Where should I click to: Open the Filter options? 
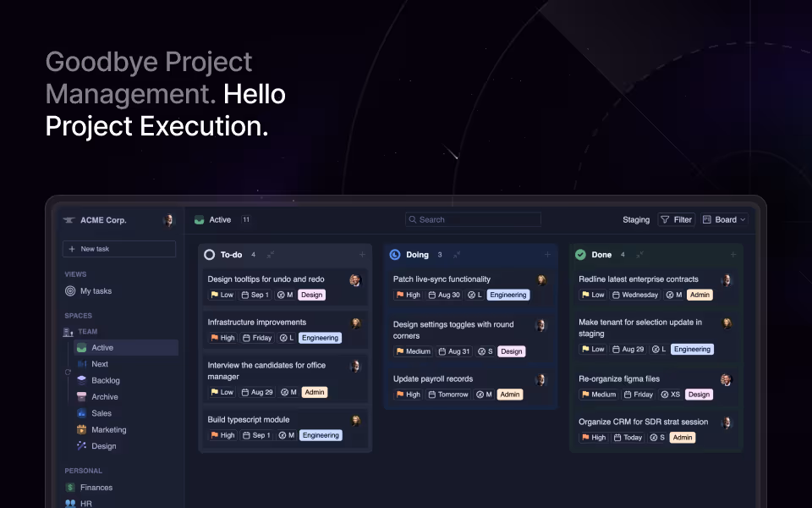pyautogui.click(x=677, y=220)
